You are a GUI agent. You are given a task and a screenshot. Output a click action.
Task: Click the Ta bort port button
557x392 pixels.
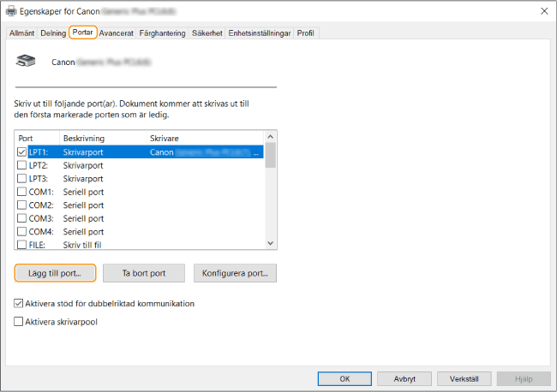tap(144, 274)
